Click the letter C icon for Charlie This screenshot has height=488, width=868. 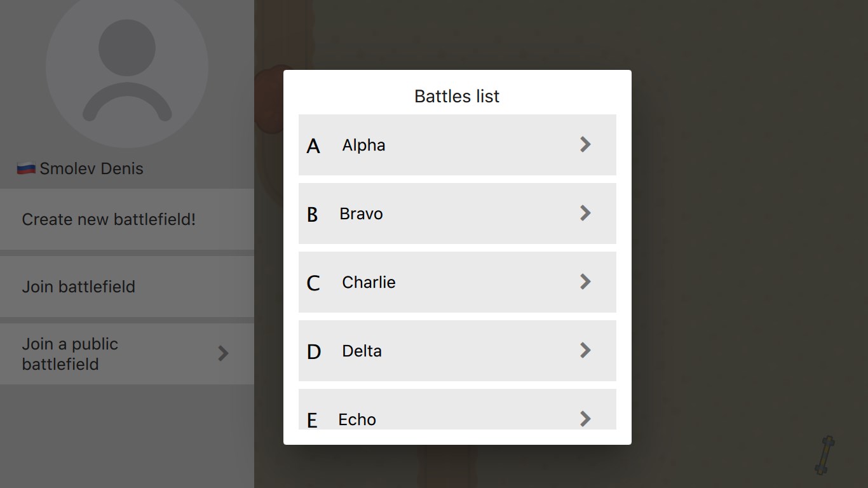(x=313, y=283)
